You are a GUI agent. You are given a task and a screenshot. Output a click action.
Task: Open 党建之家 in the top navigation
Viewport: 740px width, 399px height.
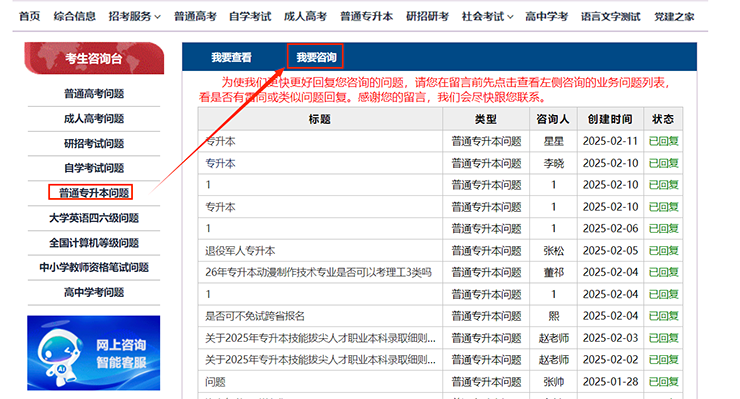674,17
